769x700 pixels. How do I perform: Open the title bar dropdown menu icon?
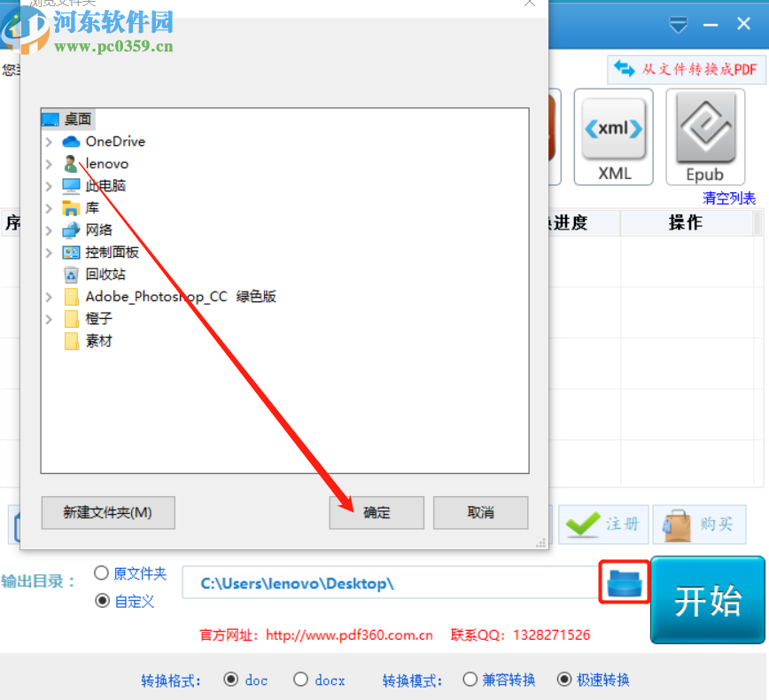pos(679,24)
